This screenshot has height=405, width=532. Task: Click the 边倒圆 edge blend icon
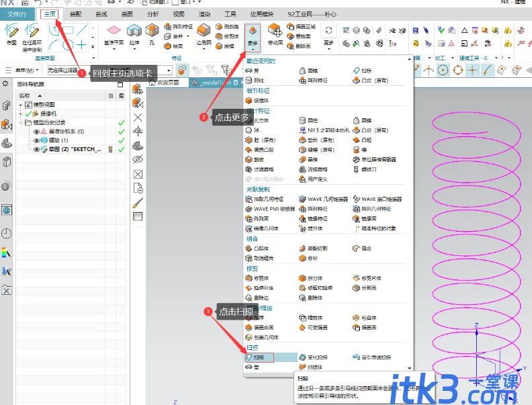coord(204,30)
